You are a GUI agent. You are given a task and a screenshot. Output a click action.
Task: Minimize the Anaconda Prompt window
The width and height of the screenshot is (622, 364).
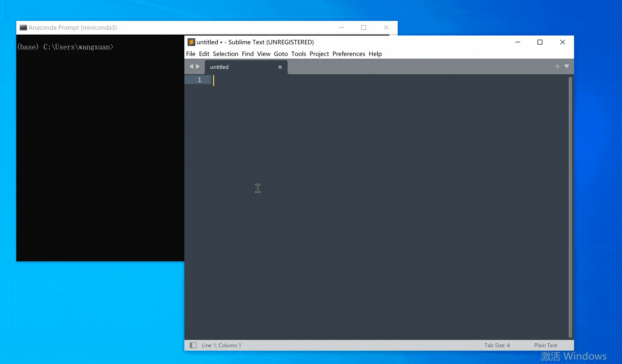[x=341, y=28]
